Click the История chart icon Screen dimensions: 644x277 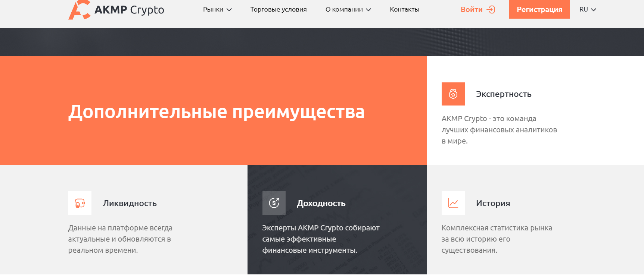453,203
